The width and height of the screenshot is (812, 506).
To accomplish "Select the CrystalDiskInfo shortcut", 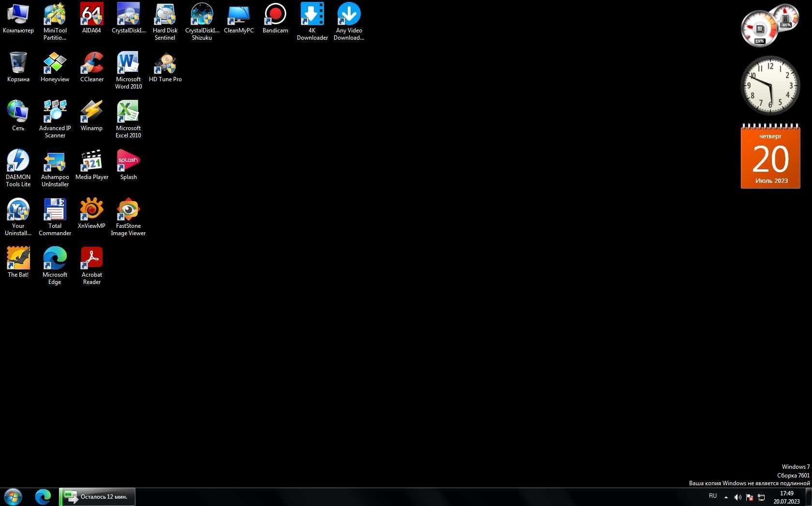I will click(128, 18).
